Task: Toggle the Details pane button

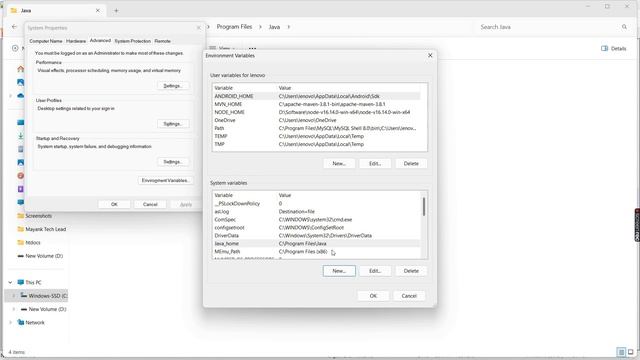Action: point(613,48)
